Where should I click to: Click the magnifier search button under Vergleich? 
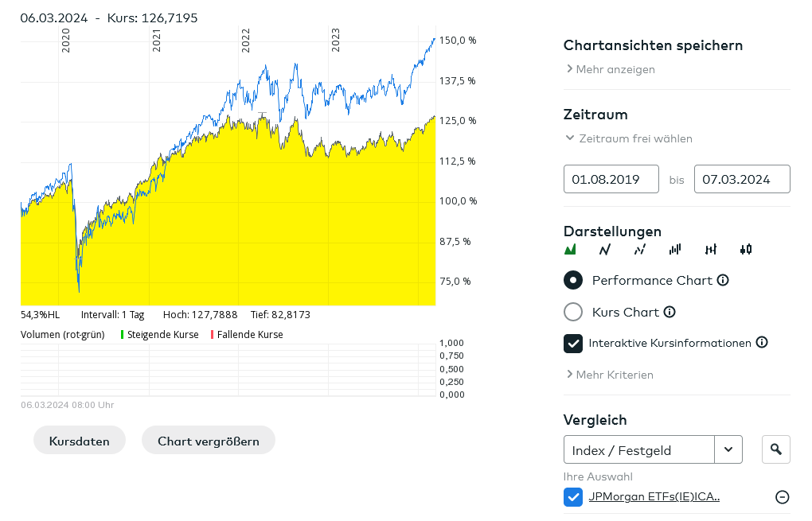[x=776, y=449]
